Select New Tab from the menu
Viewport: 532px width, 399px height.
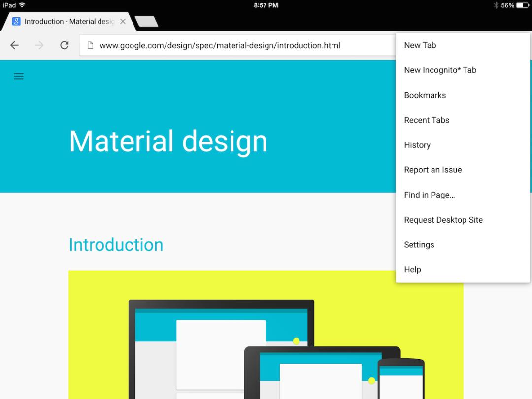point(420,45)
